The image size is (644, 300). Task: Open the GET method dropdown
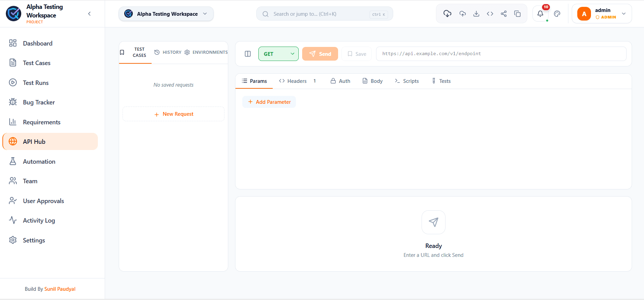pyautogui.click(x=278, y=54)
